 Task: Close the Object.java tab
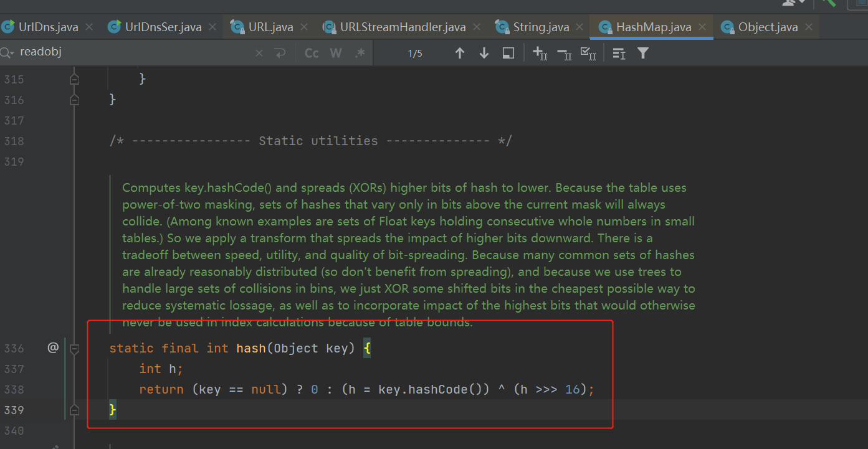point(809,27)
